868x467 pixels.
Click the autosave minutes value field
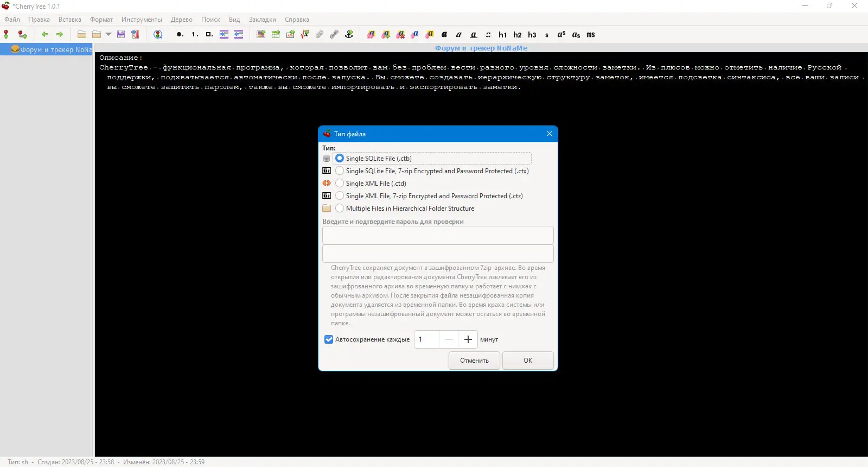[x=427, y=339]
